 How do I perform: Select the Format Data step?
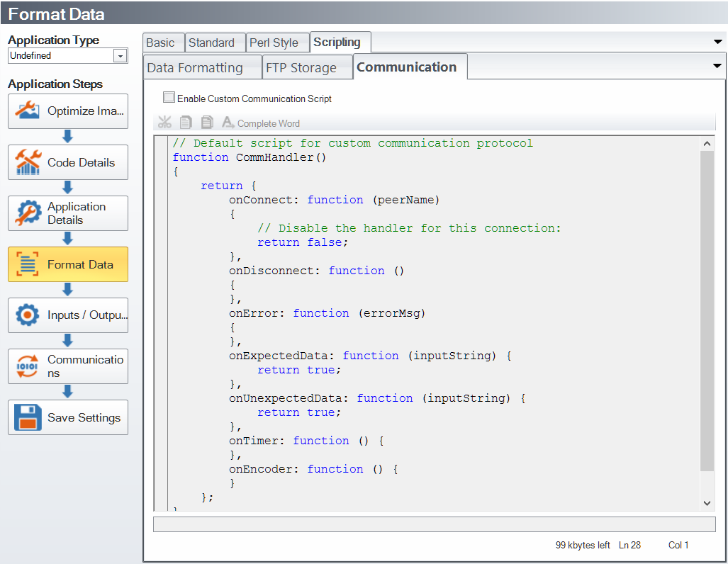point(68,264)
